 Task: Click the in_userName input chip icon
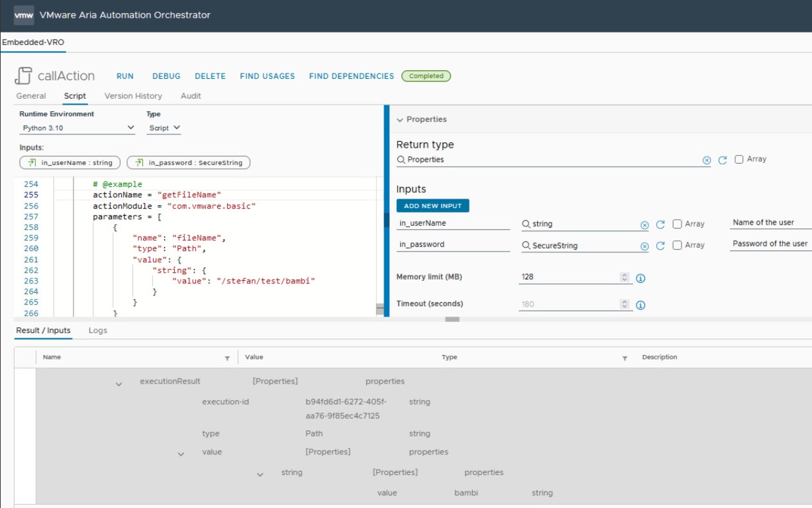pyautogui.click(x=32, y=162)
